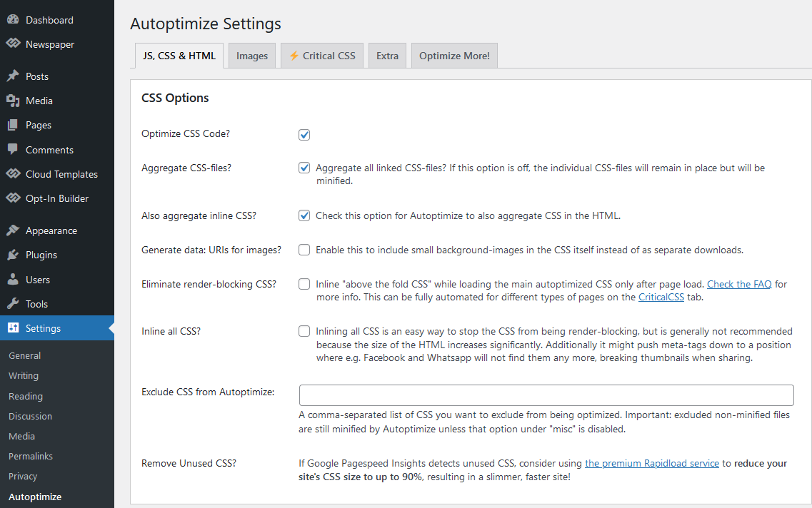Click the Opt-In Builder icon

pyautogui.click(x=13, y=198)
